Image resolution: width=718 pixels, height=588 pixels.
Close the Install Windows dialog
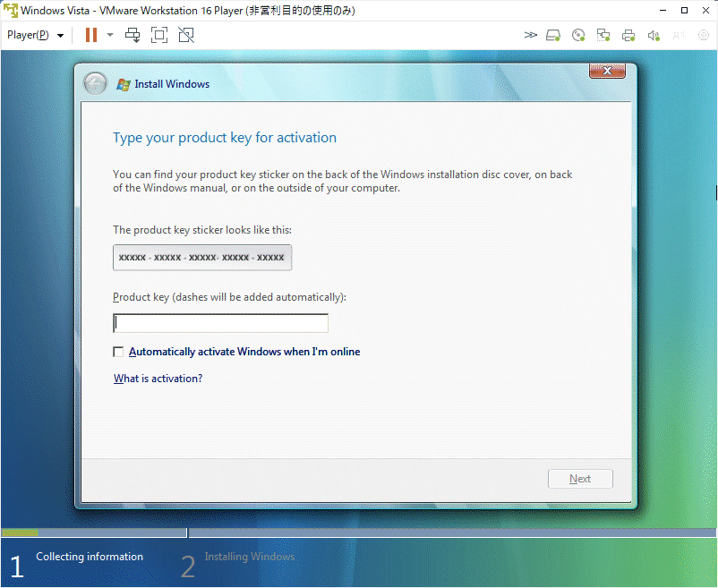(607, 71)
